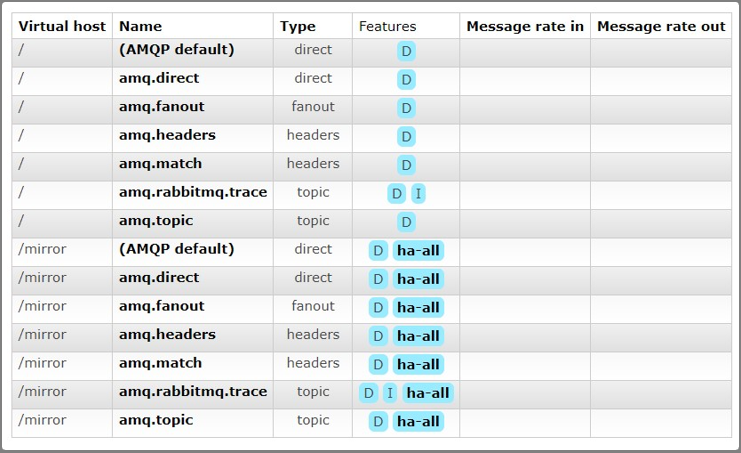Click the D badge on /mirror amq.headers row
Image resolution: width=741 pixels, height=453 pixels.
[x=378, y=336]
